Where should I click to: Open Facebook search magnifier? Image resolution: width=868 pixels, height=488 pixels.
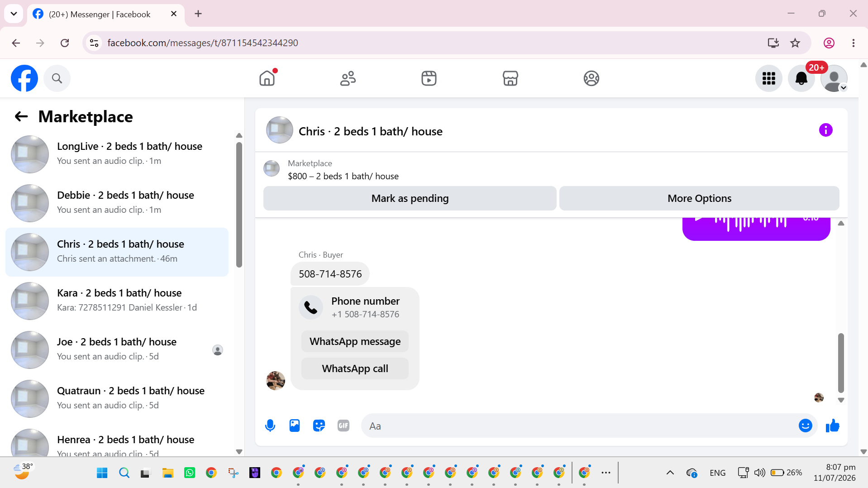tap(57, 78)
